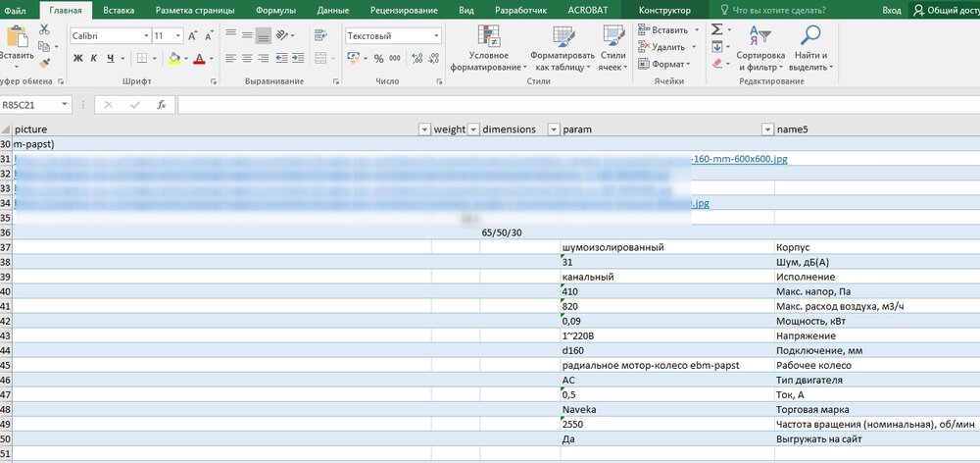Click the text orientation icon
This screenshot has height=463, width=980.
(282, 35)
